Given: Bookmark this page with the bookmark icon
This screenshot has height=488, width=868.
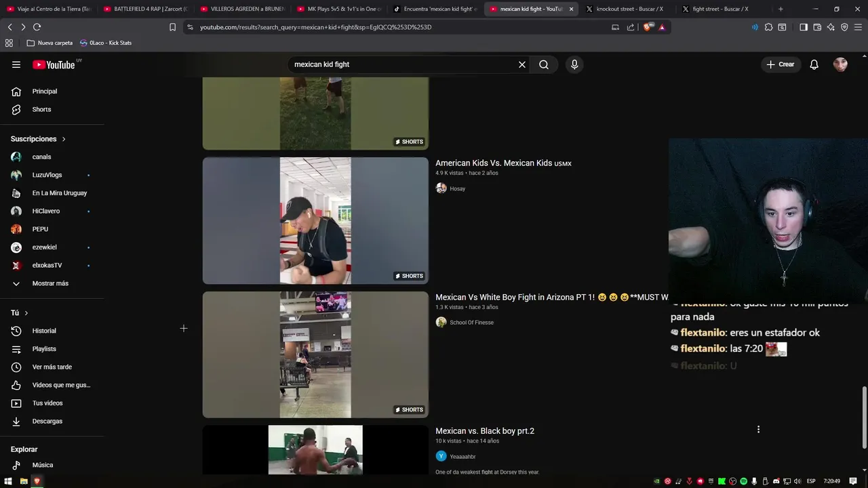Looking at the screenshot, I should point(172,27).
